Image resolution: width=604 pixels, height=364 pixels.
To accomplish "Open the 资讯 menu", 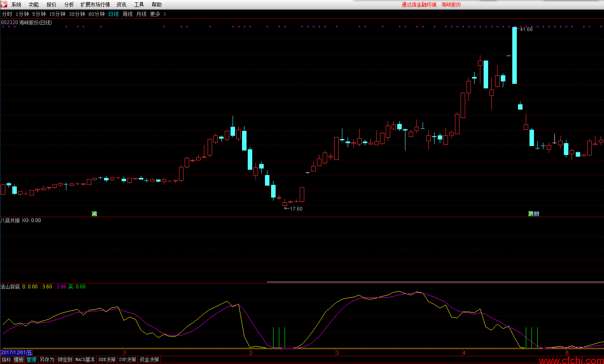I will [122, 4].
